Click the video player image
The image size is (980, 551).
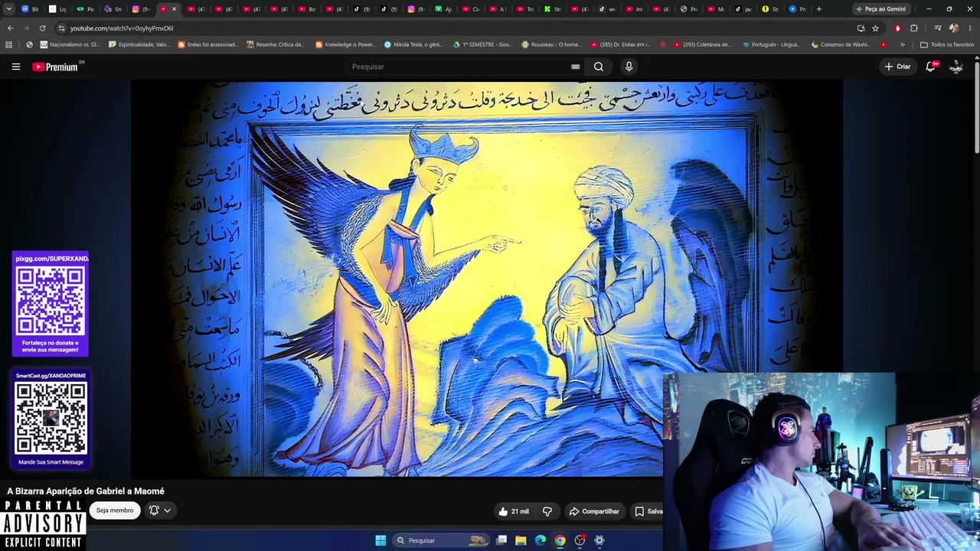coord(486,279)
